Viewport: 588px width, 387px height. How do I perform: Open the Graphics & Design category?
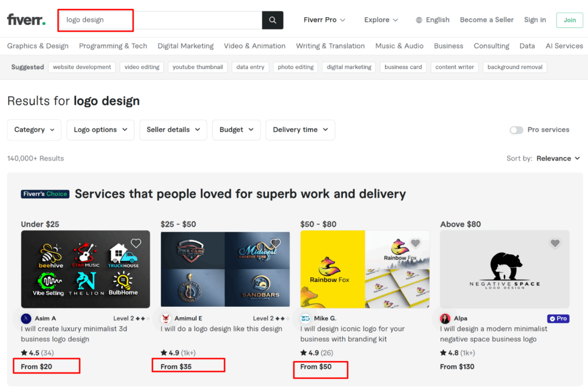(38, 46)
